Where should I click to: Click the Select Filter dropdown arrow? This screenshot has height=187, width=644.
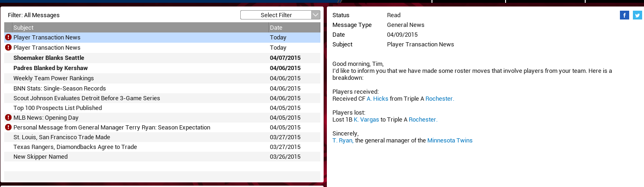316,15
